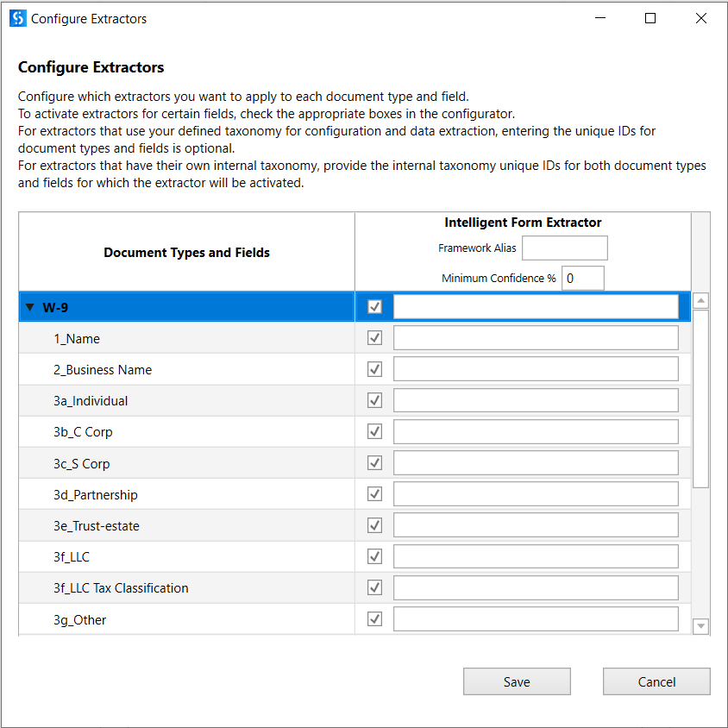The height and width of the screenshot is (728, 728).
Task: Click the scroll down arrow of table
Action: tap(700, 626)
